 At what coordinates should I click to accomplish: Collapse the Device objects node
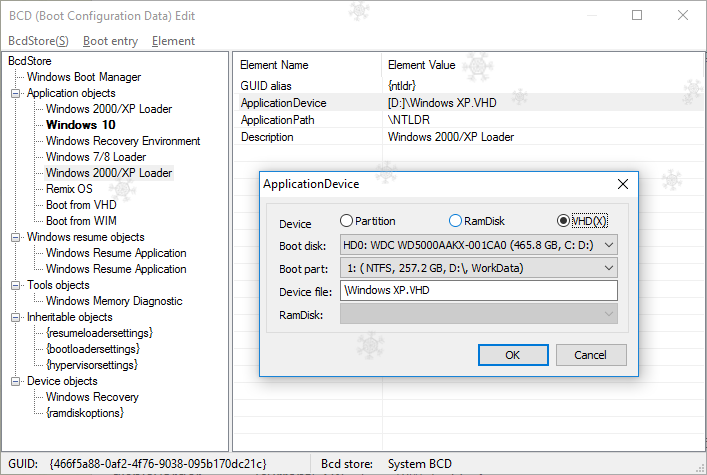[15, 382]
